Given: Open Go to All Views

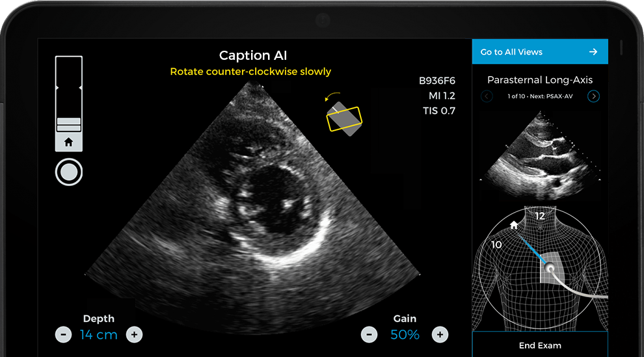Looking at the screenshot, I should click(x=540, y=52).
